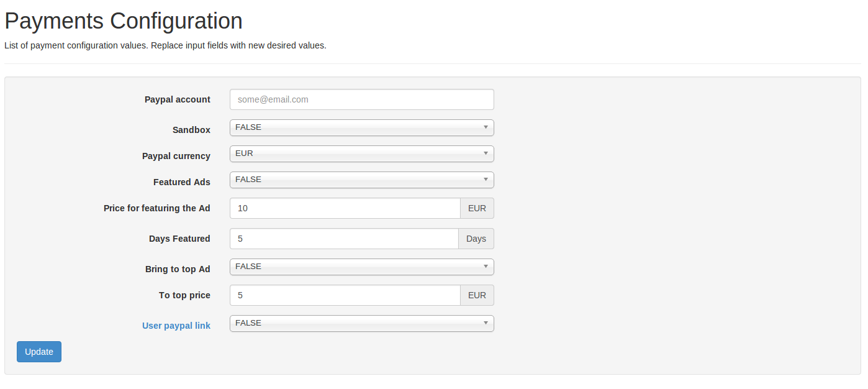Click the Days Featured input field
The width and height of the screenshot is (868, 389).
(344, 239)
